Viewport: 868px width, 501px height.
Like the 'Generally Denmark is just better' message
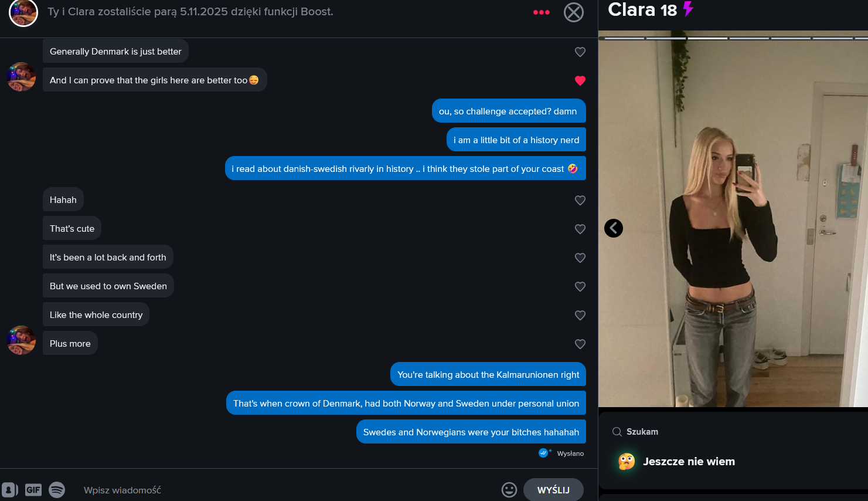point(580,52)
